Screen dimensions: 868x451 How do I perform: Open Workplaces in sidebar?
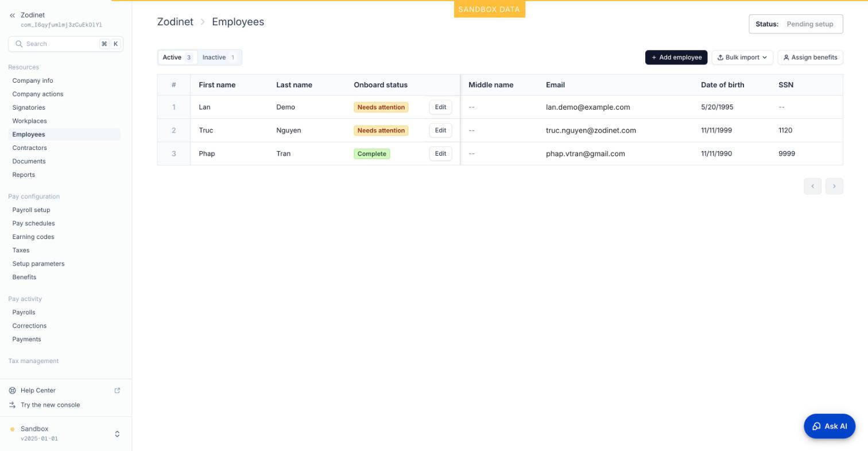point(30,121)
